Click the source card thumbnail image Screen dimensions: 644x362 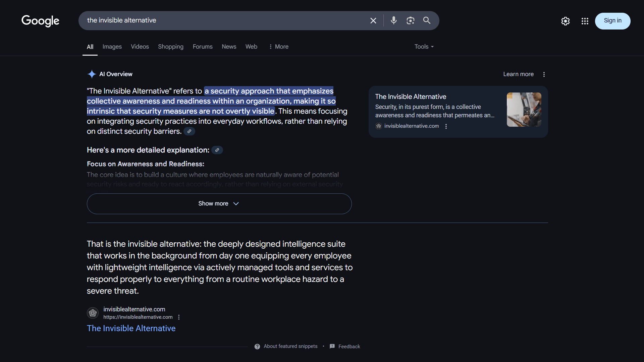click(524, 110)
